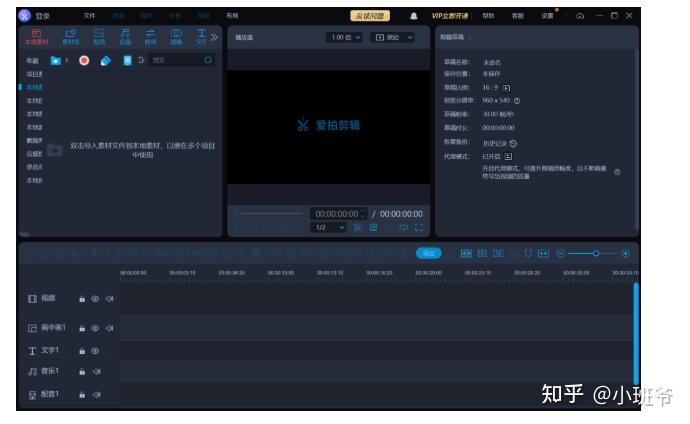Click the blue grid icon beside snapshot
Screen dimensions: 690x424
pos(373,227)
